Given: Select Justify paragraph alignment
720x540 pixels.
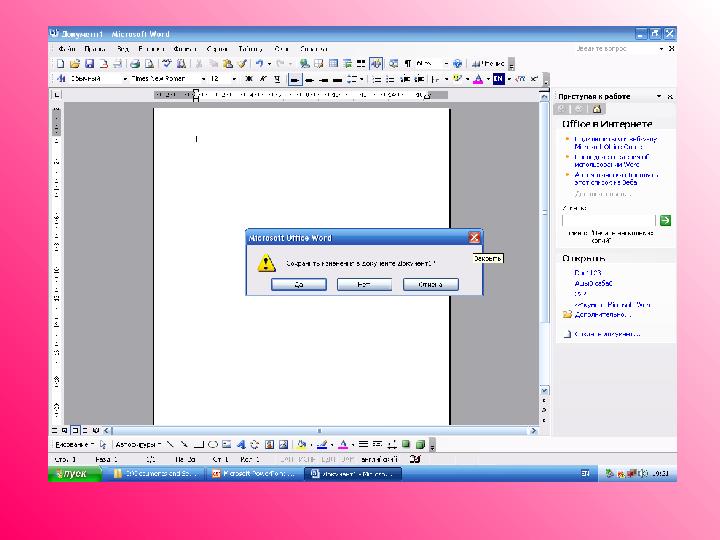Looking at the screenshot, I should click(x=338, y=79).
